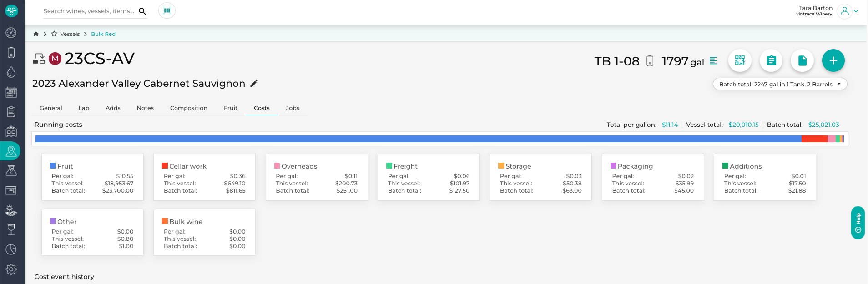Click the Tara Barton user name
This screenshot has width=868, height=284.
[816, 8]
